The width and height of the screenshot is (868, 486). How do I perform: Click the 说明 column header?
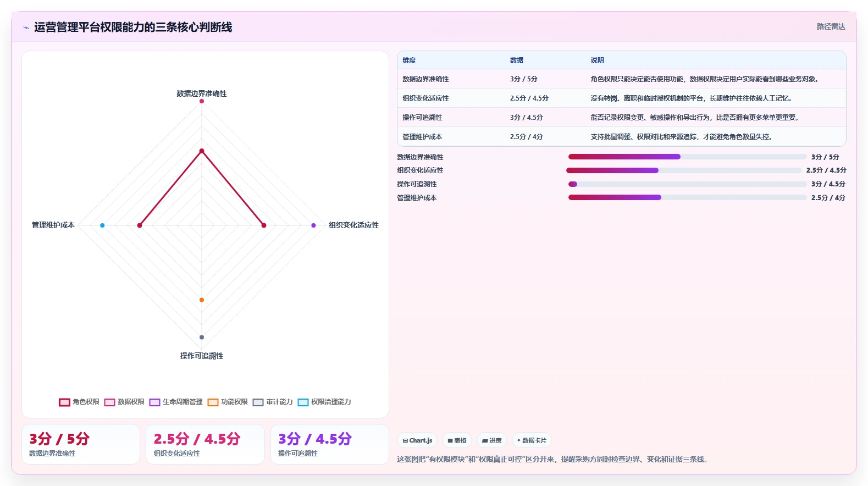tap(598, 60)
